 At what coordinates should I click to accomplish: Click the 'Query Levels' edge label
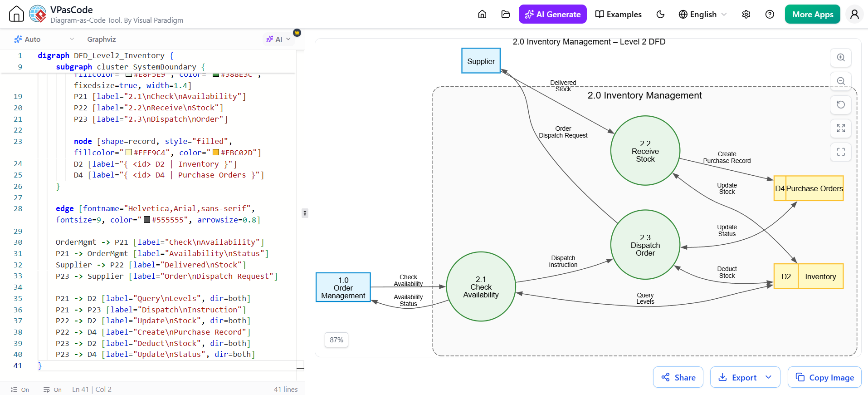645,298
